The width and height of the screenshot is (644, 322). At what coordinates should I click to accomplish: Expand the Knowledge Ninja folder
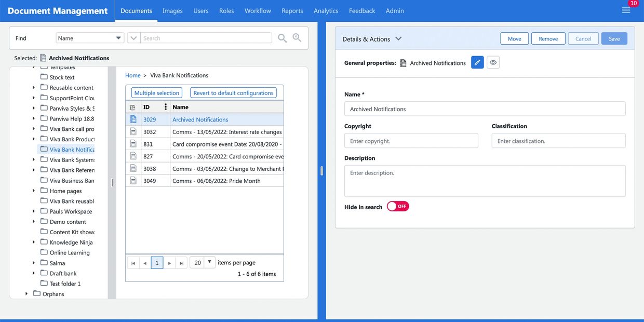click(34, 242)
